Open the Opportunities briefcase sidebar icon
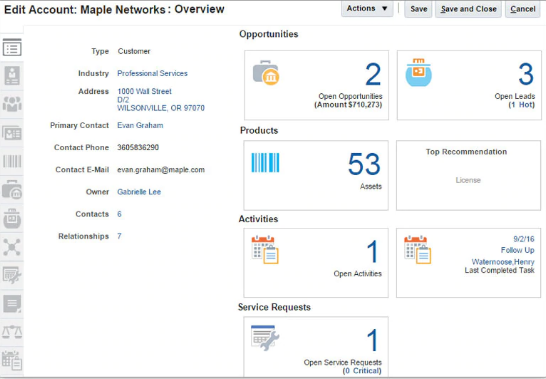This screenshot has height=379, width=546. (12, 190)
